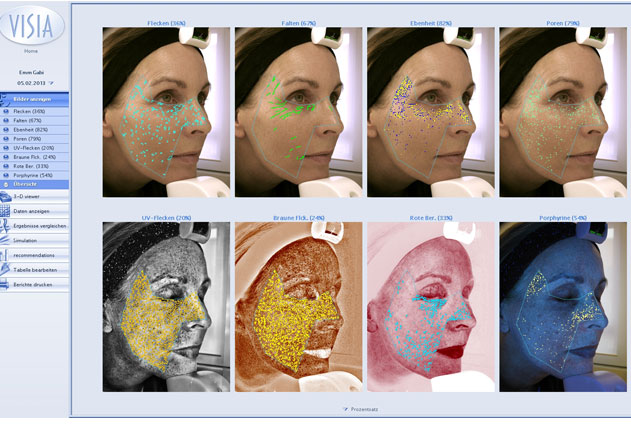631x424 pixels.
Task: Select the Flecken (36%) radio item
Action: click(34, 111)
